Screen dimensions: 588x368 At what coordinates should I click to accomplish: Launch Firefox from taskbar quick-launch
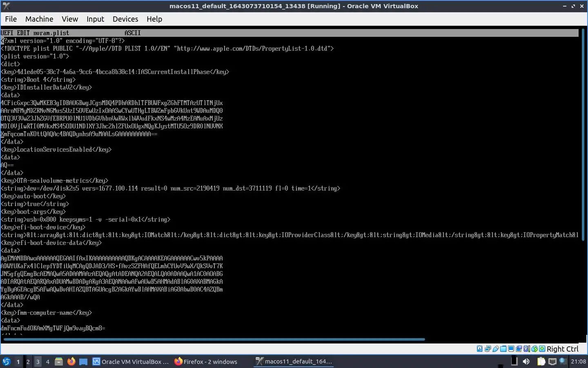point(71,361)
